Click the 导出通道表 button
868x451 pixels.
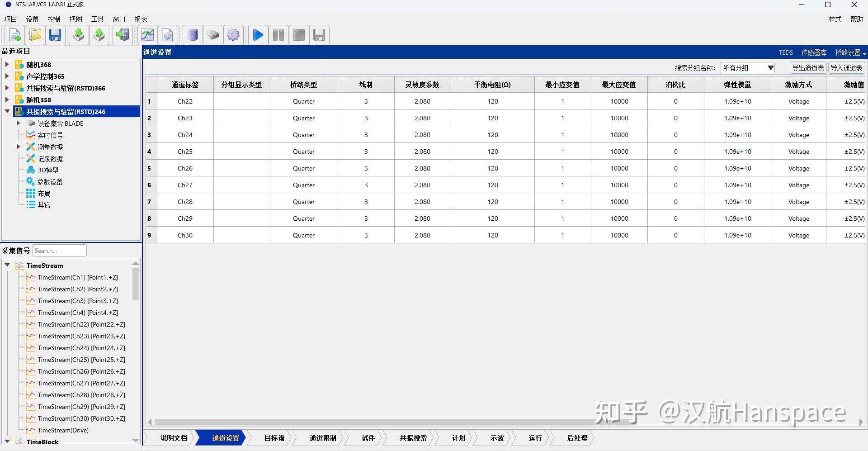(x=807, y=67)
